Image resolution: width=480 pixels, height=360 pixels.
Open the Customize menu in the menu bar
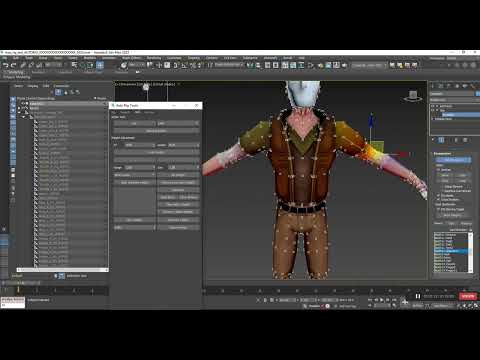(174, 58)
